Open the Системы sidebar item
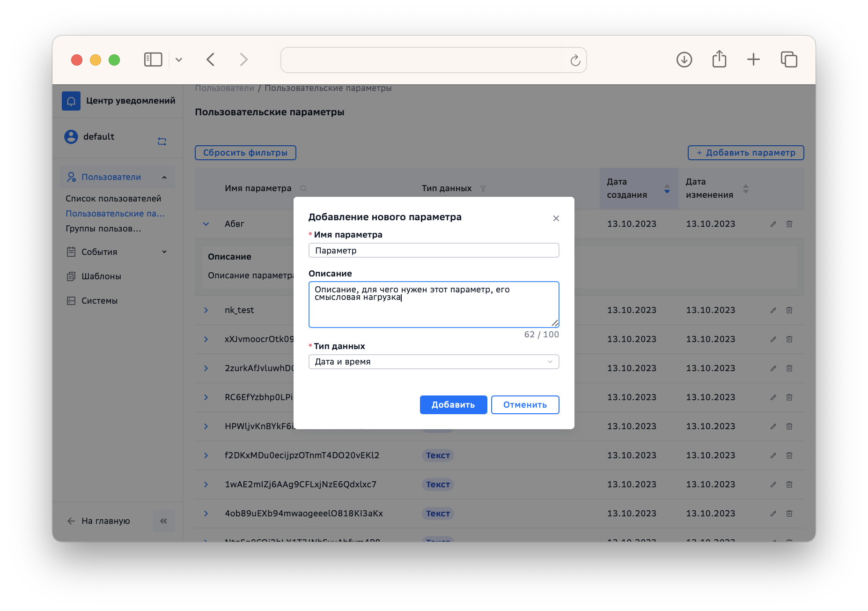This screenshot has width=868, height=611. pos(99,301)
